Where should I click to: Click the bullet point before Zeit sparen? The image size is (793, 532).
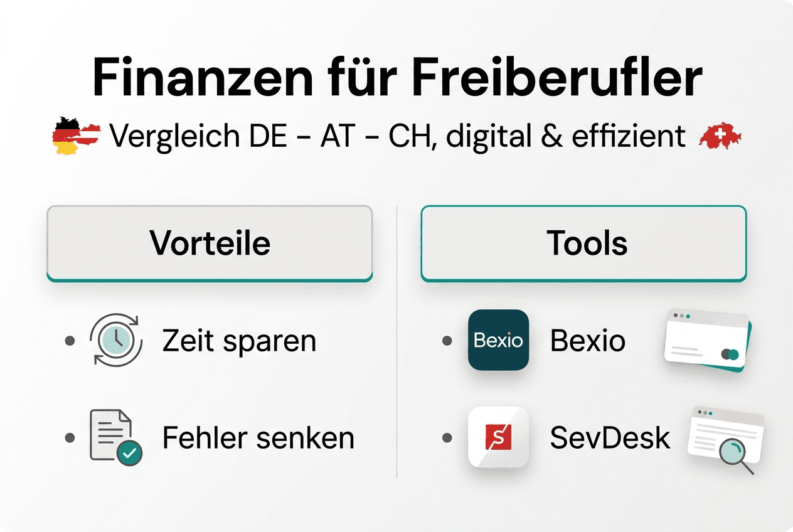[70, 341]
